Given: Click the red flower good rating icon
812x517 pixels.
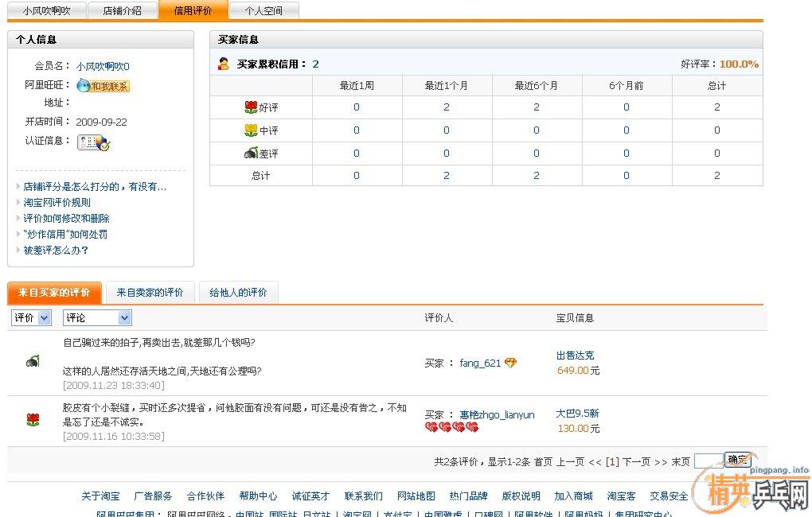Looking at the screenshot, I should click(251, 107).
